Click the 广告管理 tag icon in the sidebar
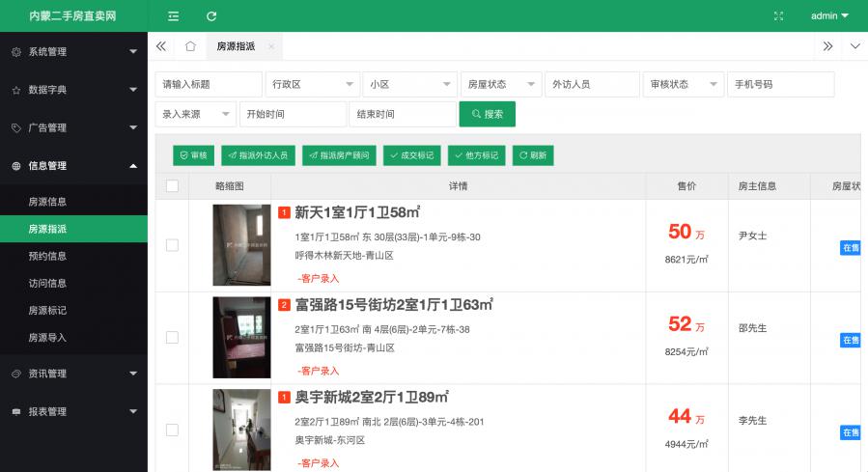The width and height of the screenshot is (868, 472). tap(15, 127)
